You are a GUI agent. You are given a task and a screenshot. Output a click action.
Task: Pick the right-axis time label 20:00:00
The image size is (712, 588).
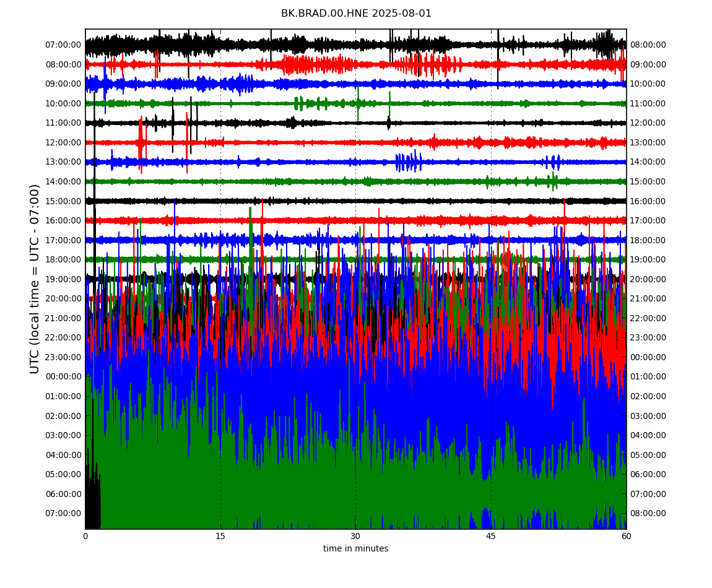(648, 279)
